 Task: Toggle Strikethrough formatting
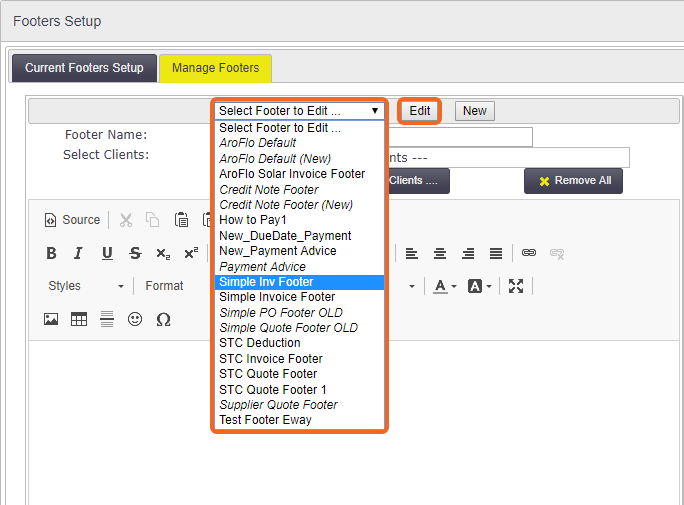tap(135, 253)
